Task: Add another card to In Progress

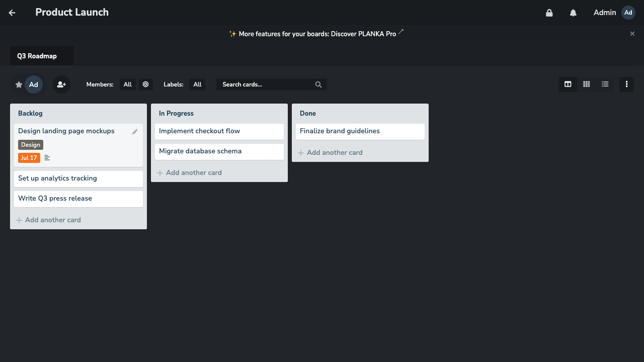Action: tap(219, 172)
